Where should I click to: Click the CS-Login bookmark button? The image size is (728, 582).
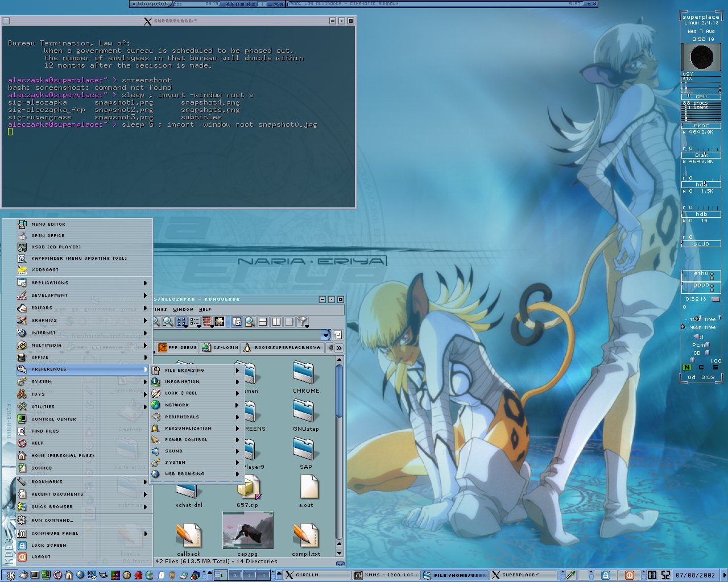pyautogui.click(x=220, y=348)
